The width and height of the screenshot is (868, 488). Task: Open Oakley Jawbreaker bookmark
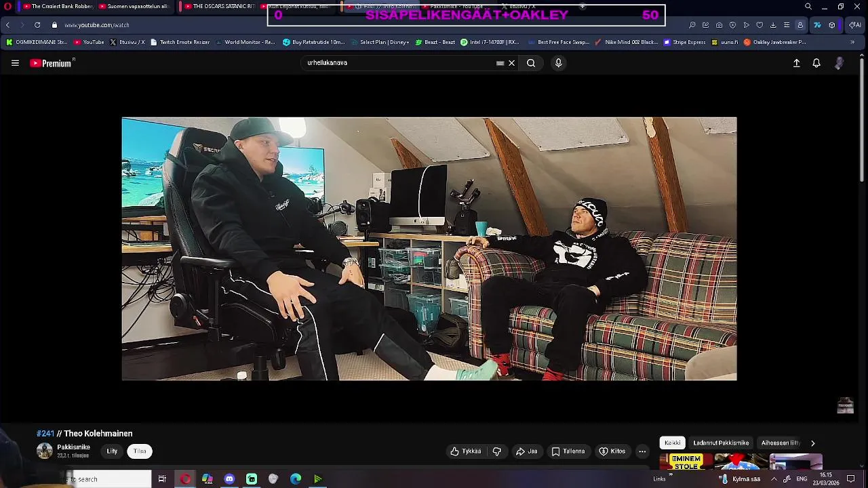tap(774, 42)
